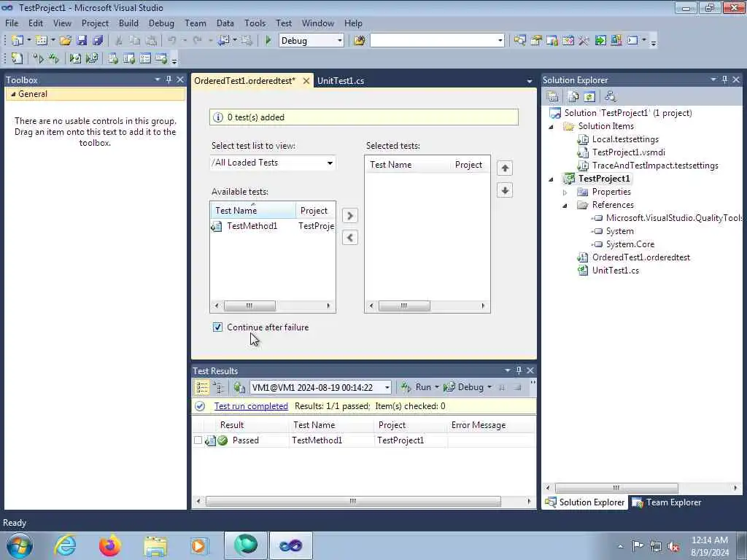Click the Run button in Test Results
Screen dimensions: 747x560
point(417,387)
